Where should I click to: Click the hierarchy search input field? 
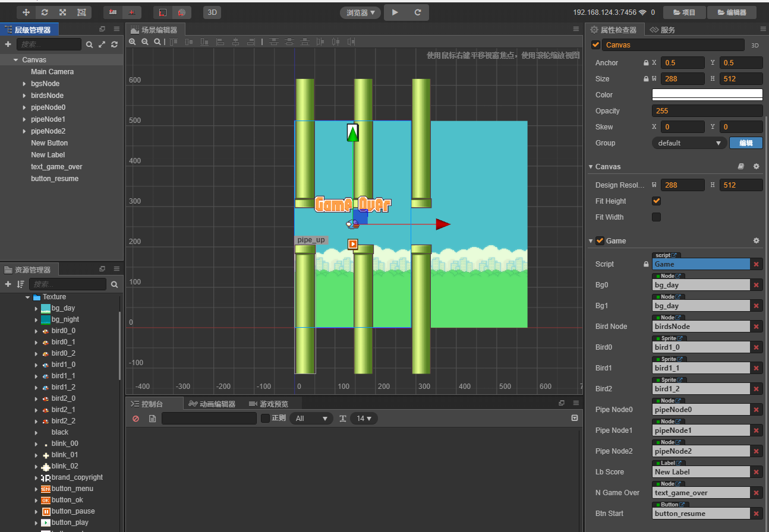(x=49, y=45)
